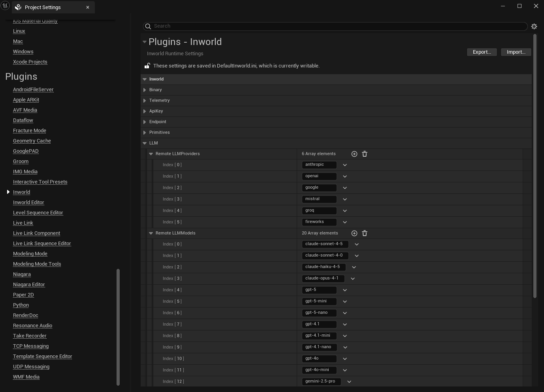Image resolution: width=544 pixels, height=392 pixels.
Task: Click the Unreal Engine logo icon
Action: [x=5, y=6]
